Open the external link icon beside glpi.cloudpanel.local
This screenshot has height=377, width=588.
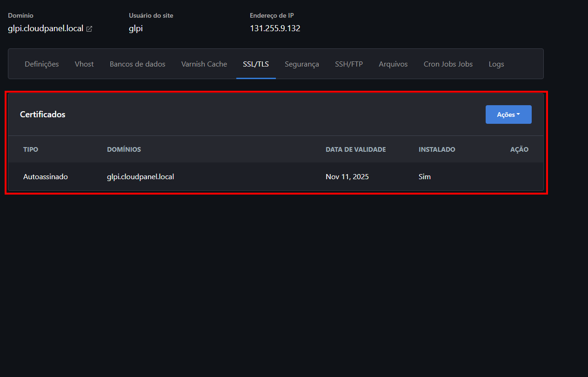(x=89, y=29)
